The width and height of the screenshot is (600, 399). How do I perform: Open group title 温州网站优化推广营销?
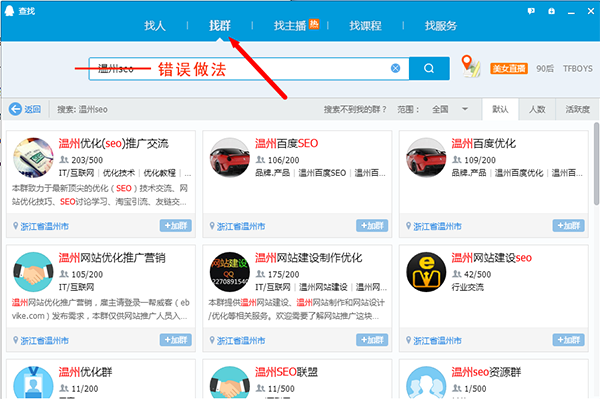(112, 258)
